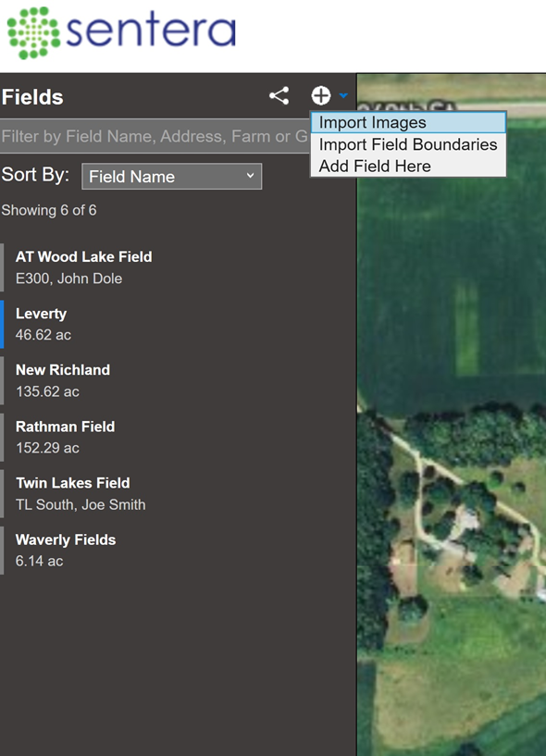Screen dimensions: 546x756
Task: Open the Leverty field entry
Action: (x=179, y=324)
